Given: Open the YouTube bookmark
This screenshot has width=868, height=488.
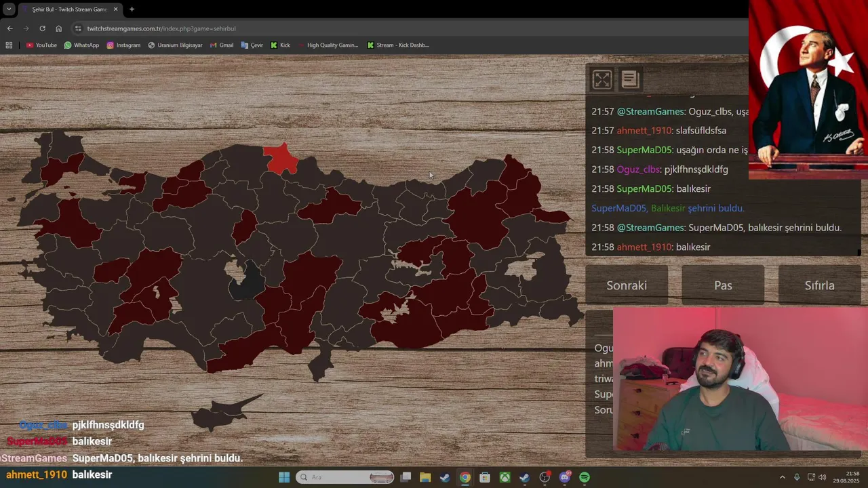Looking at the screenshot, I should 41,45.
